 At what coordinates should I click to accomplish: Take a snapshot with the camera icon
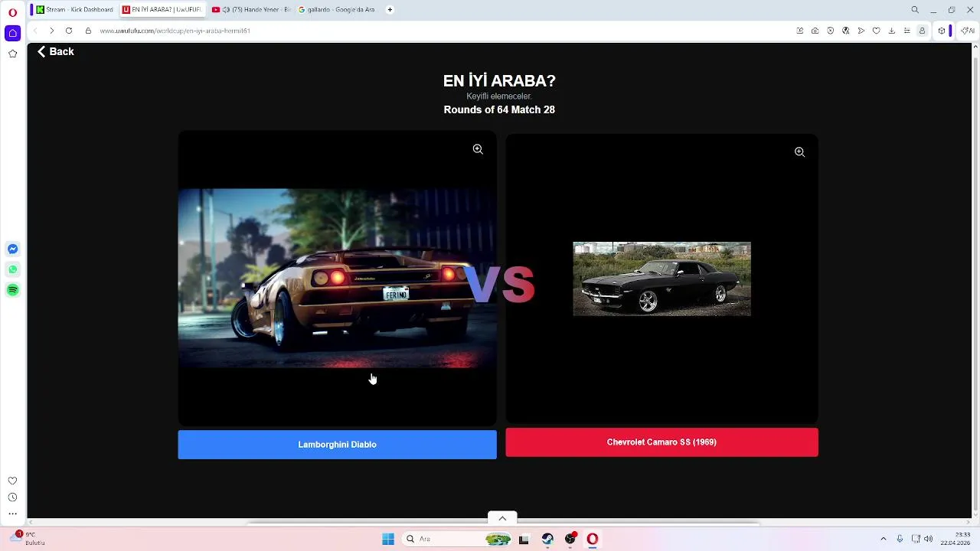[x=815, y=31]
